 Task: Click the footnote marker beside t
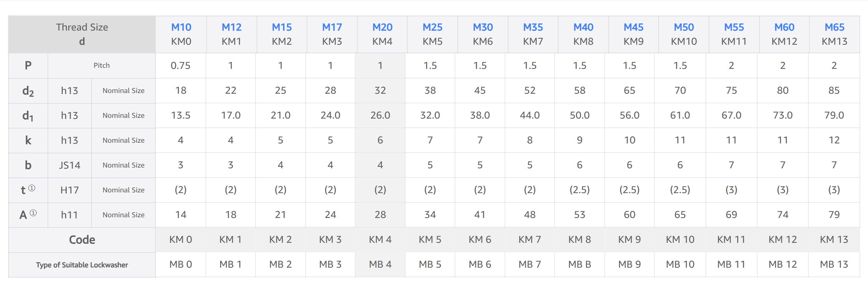(x=32, y=188)
